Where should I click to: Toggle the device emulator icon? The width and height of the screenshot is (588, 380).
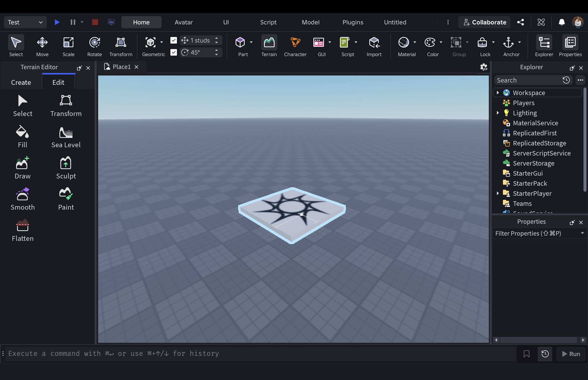click(111, 22)
